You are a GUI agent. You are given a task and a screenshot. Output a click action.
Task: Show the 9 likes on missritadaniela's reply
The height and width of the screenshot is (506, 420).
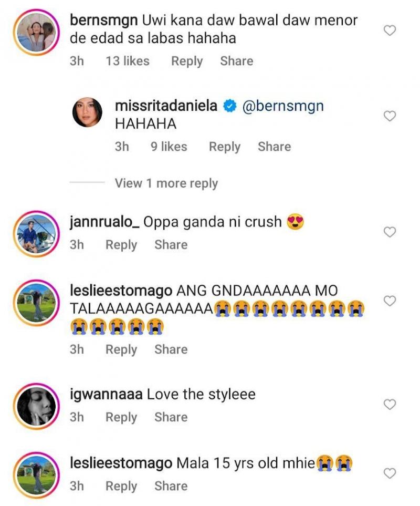tap(169, 147)
